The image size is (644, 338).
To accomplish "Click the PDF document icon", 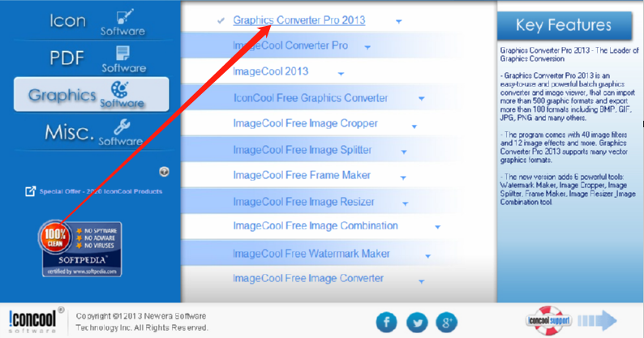I will tap(122, 53).
